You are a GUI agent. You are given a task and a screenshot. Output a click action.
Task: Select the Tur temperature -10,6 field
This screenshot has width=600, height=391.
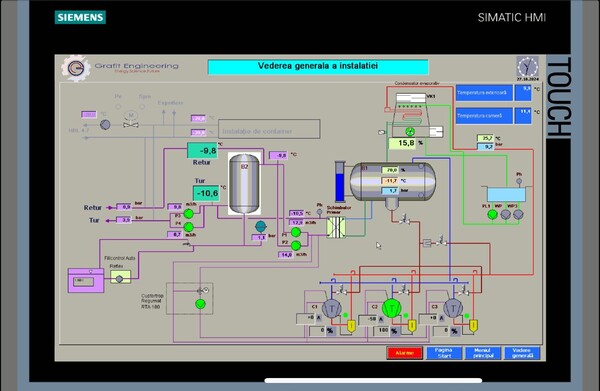206,193
